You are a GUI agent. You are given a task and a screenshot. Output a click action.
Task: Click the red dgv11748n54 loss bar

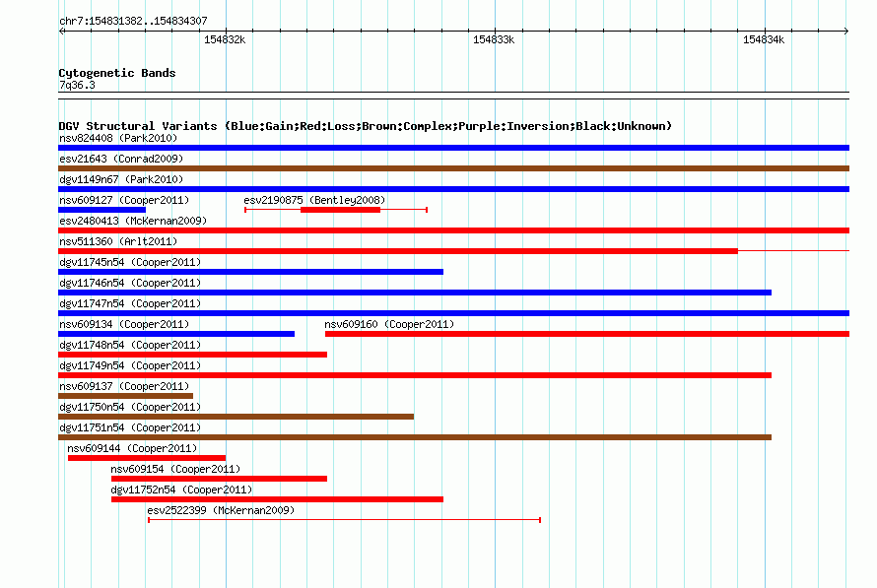[x=192, y=355]
